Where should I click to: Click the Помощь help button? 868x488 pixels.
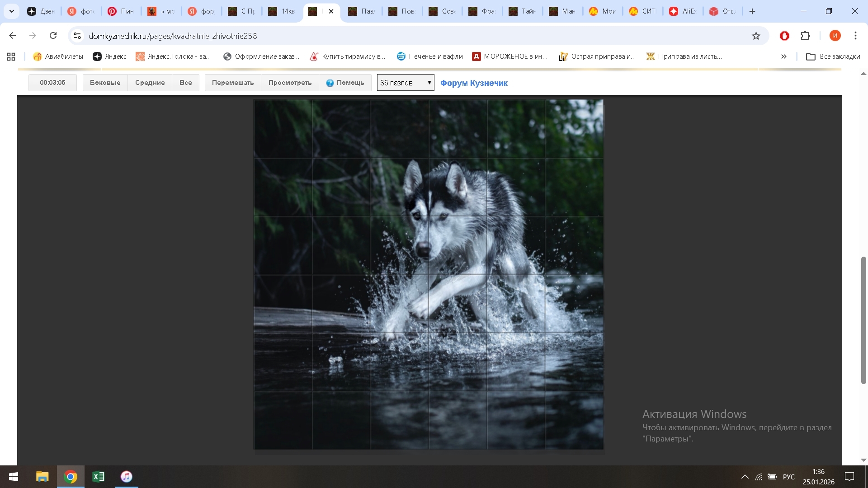click(345, 83)
